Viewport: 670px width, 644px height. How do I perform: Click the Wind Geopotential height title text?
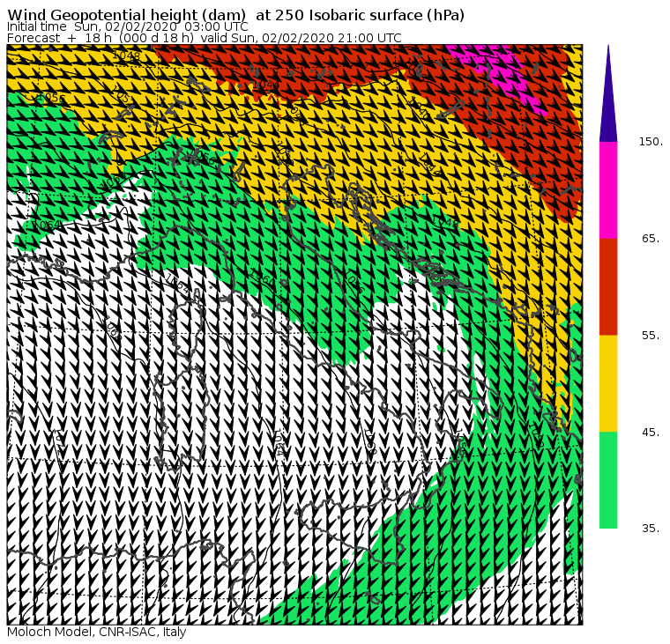[x=236, y=15]
